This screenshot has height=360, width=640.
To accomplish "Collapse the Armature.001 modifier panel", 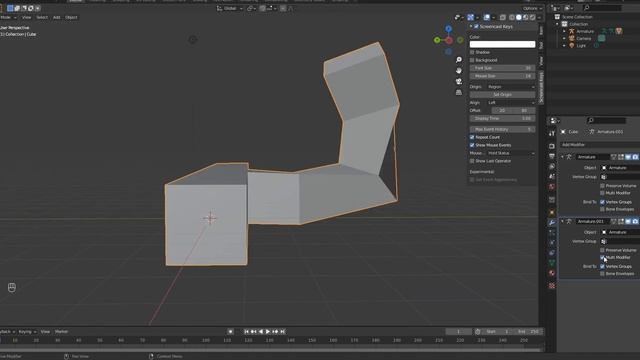I will pyautogui.click(x=562, y=221).
